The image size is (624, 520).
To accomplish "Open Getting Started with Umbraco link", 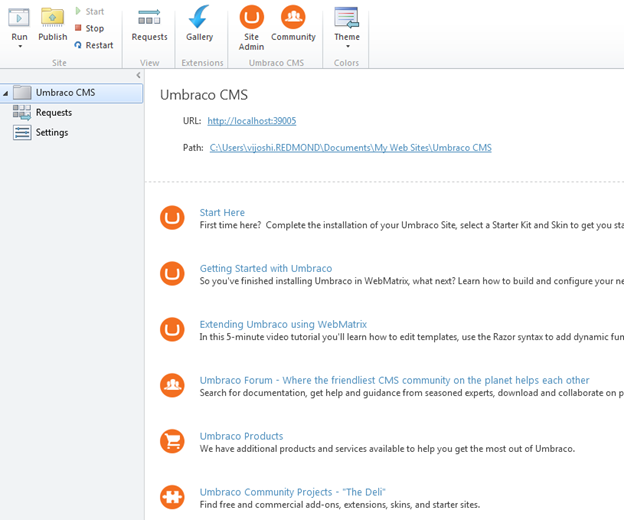I will [265, 268].
